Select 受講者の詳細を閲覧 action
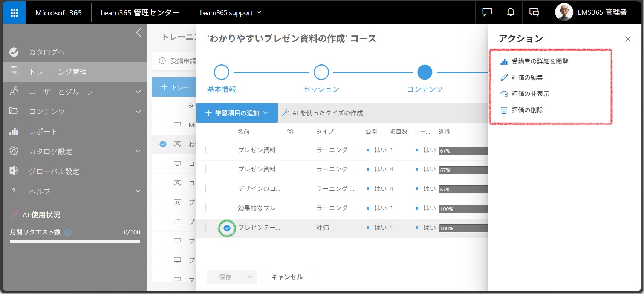This screenshot has height=294, width=644. 540,61
